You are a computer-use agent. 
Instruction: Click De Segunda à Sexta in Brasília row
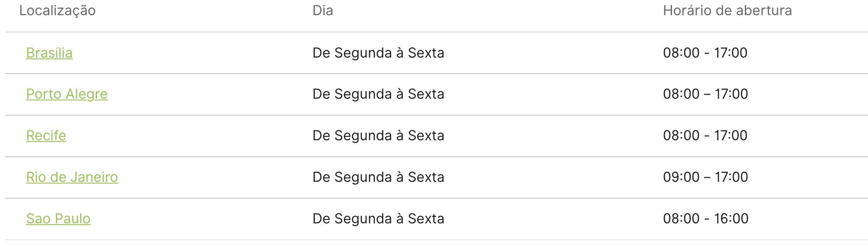[379, 53]
